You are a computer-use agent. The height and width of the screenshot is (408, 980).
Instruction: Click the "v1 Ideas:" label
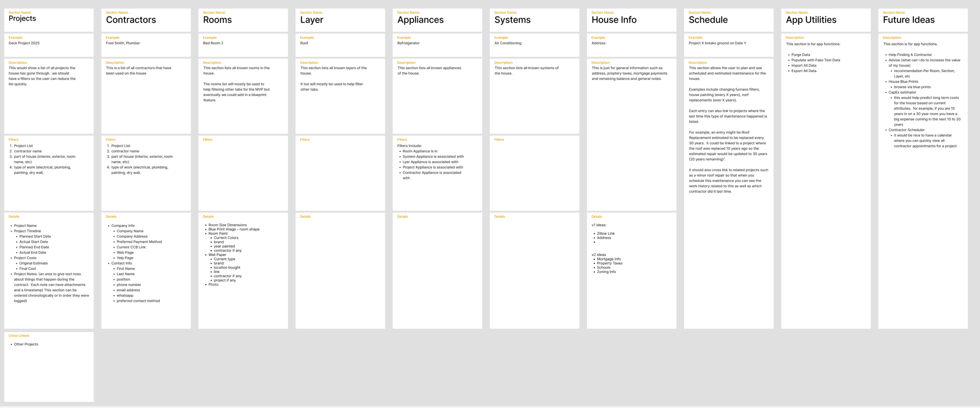pyautogui.click(x=599, y=225)
